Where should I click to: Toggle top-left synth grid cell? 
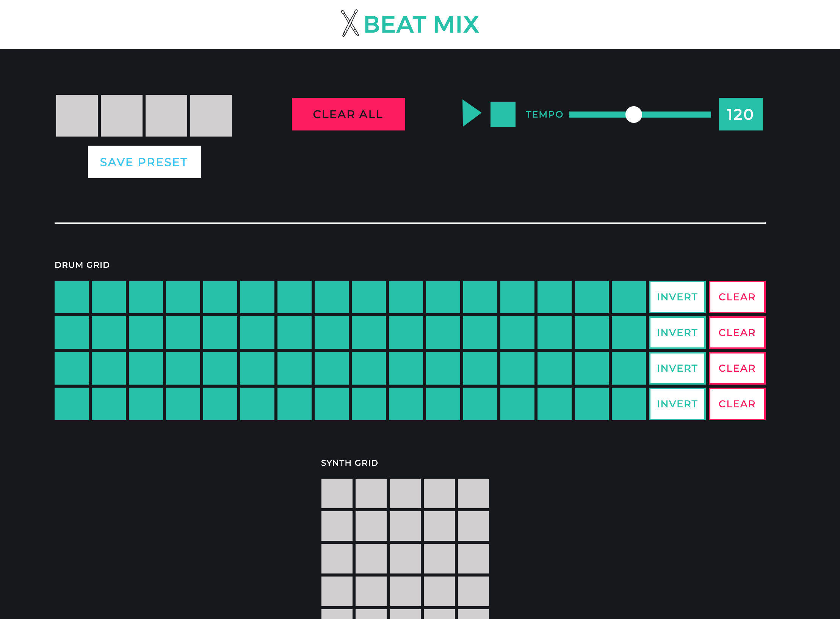click(337, 493)
